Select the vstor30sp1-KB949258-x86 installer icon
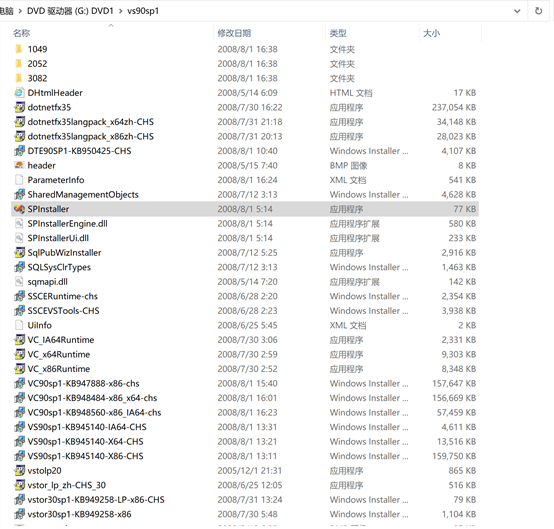554x529 pixels. pos(19,514)
